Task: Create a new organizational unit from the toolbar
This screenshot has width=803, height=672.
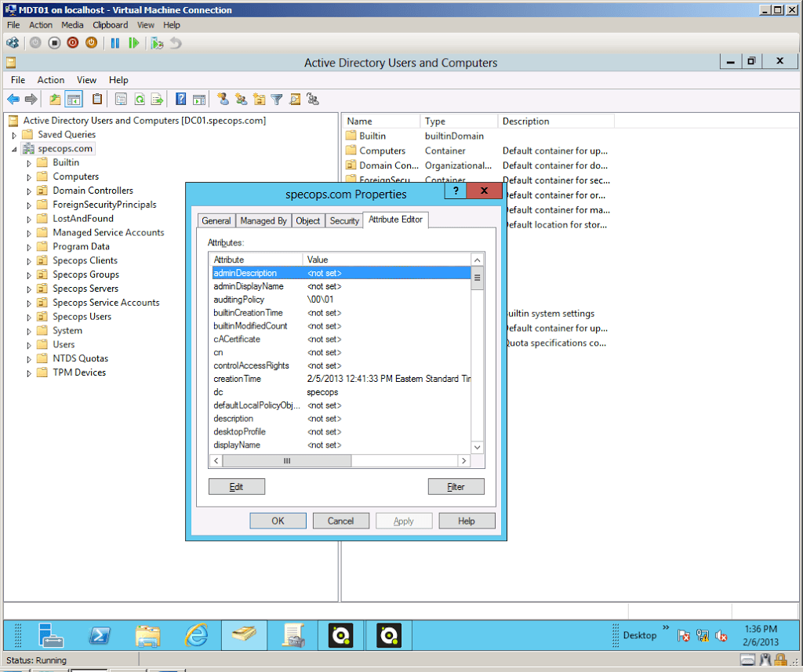Action: coord(259,99)
